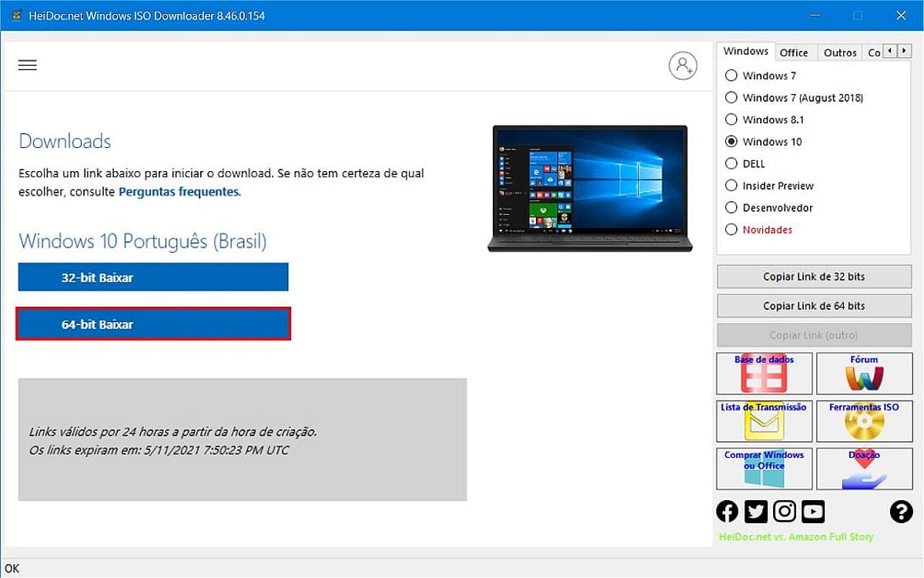Close the ISO Downloader window
924x578 pixels.
[901, 15]
